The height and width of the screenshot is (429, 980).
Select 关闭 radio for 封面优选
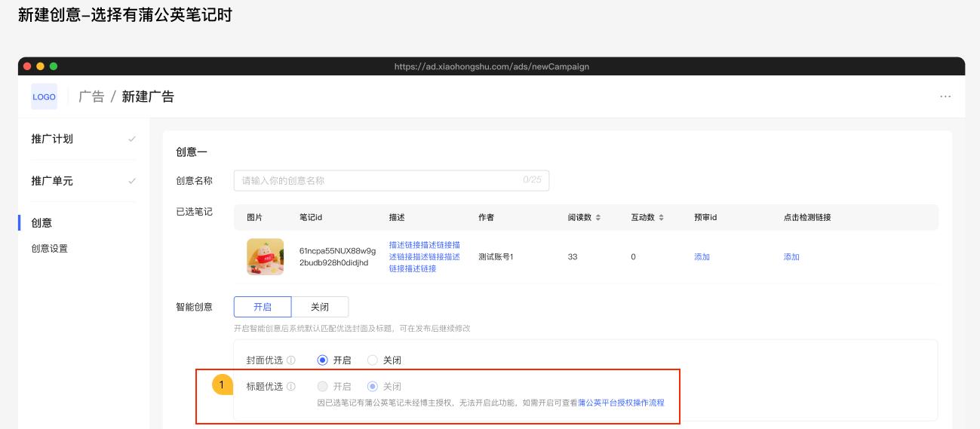372,360
